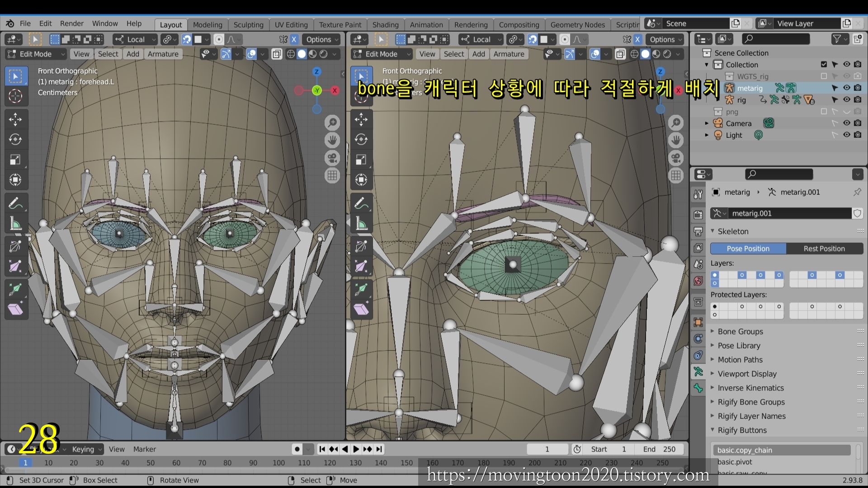Switch skeleton to Rest Position
Viewport: 868px width, 488px height.
pos(824,249)
